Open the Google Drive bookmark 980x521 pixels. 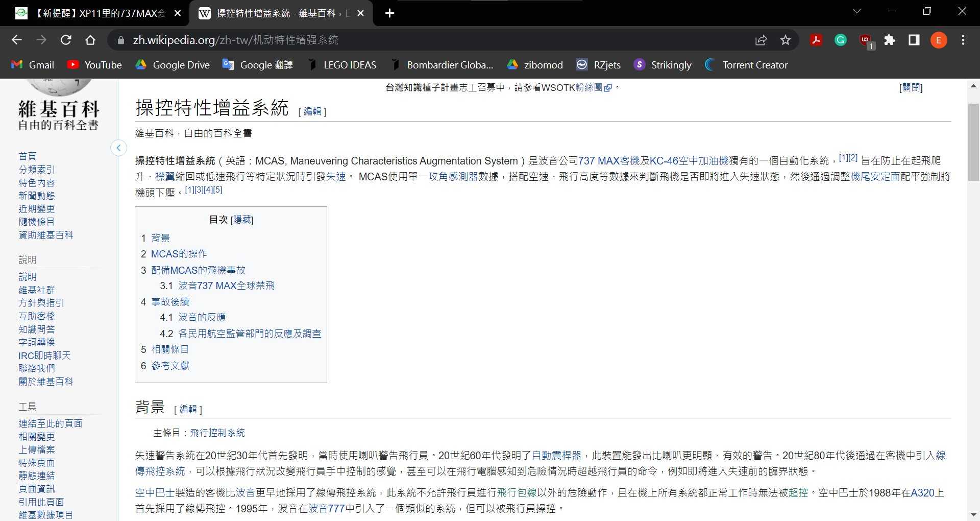coord(173,65)
